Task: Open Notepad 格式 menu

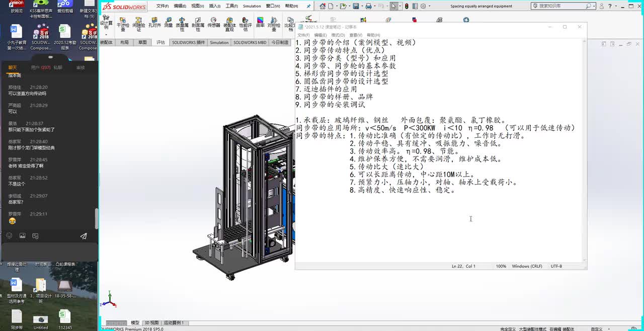Action: [338, 35]
